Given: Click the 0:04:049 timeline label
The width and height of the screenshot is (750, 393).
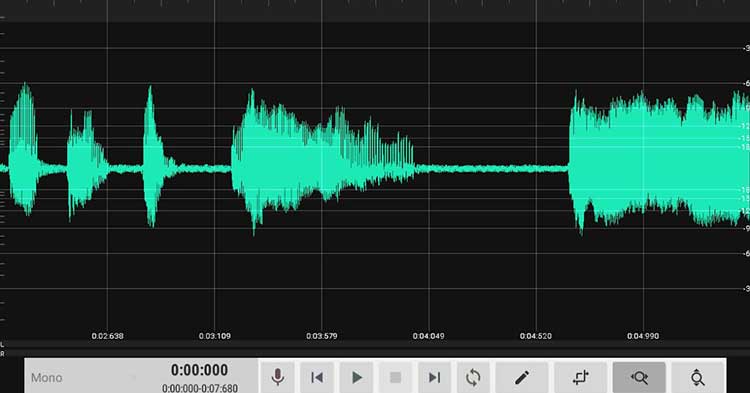Looking at the screenshot, I should [x=429, y=336].
